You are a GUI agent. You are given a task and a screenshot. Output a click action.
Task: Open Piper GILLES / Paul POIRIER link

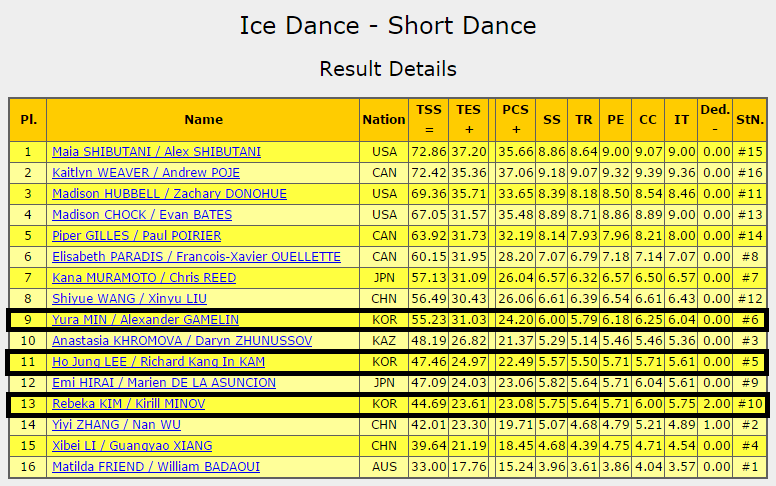click(137, 236)
